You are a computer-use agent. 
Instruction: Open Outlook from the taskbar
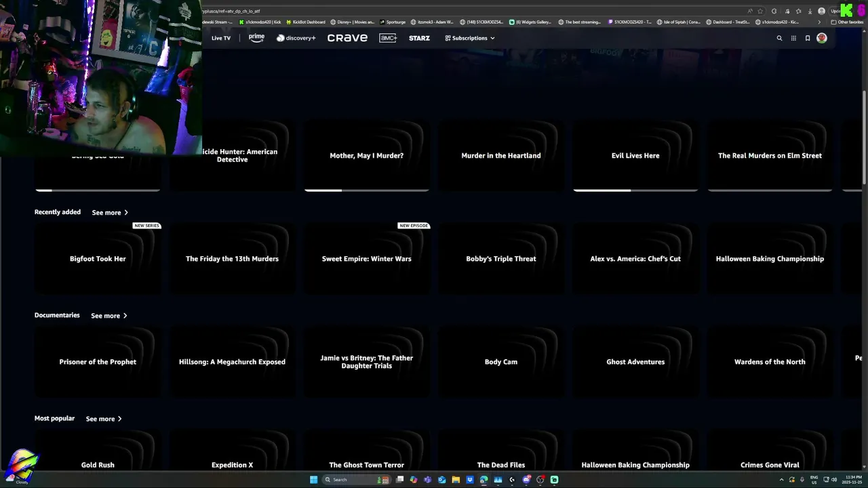coord(441,479)
